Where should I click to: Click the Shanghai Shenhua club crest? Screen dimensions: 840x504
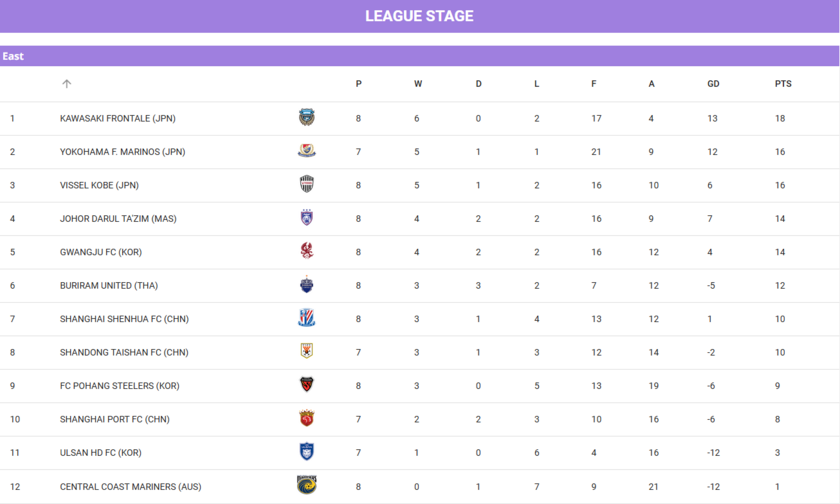[307, 319]
